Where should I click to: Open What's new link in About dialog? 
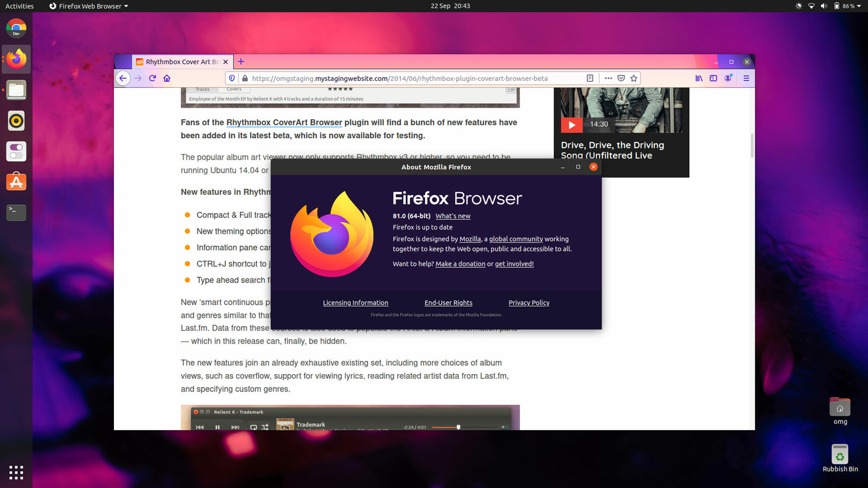453,216
